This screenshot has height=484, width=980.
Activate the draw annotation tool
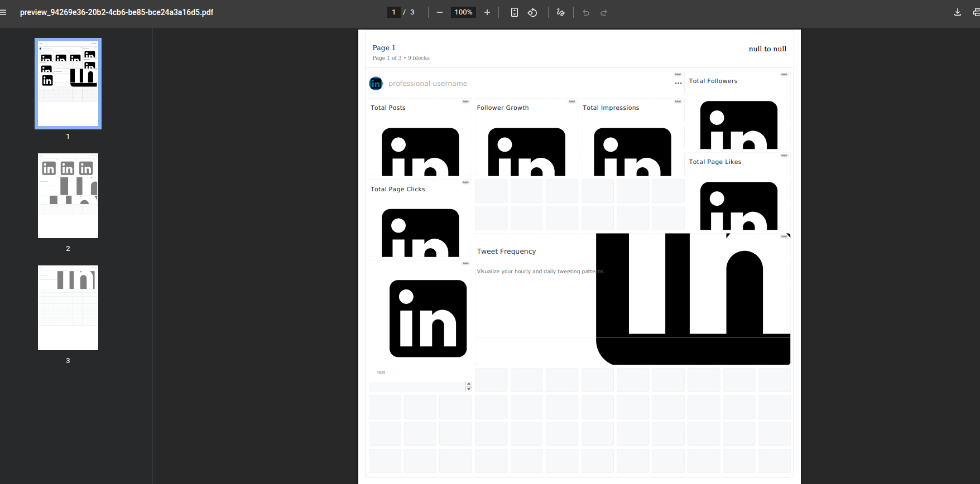tap(561, 12)
